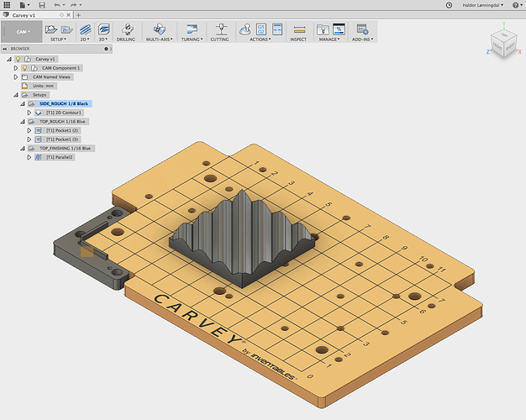526x420 pixels.
Task: Open the setup sheet icon
Action: click(277, 29)
